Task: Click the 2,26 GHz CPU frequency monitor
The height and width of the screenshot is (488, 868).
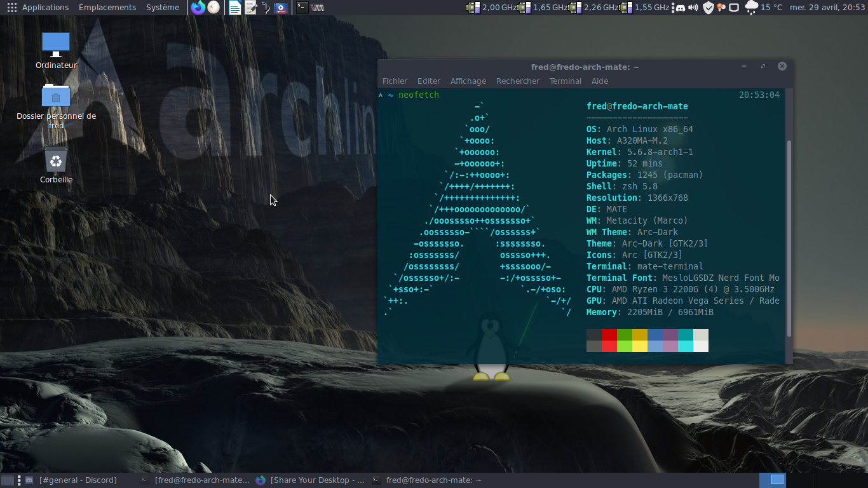Action: pos(594,8)
